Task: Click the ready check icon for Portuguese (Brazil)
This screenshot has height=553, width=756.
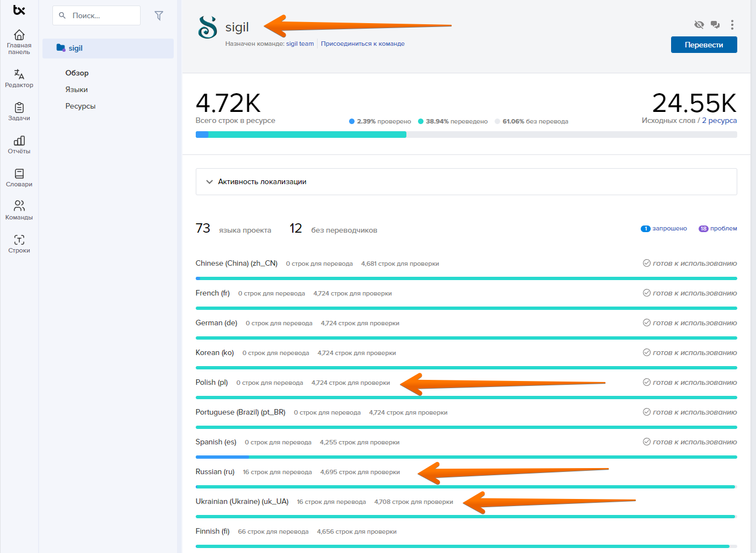Action: coord(647,412)
